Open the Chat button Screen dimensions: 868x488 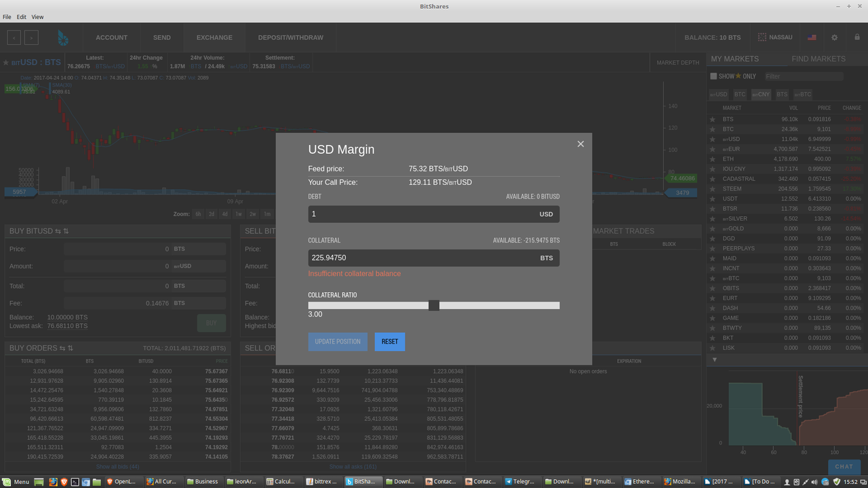(x=844, y=466)
